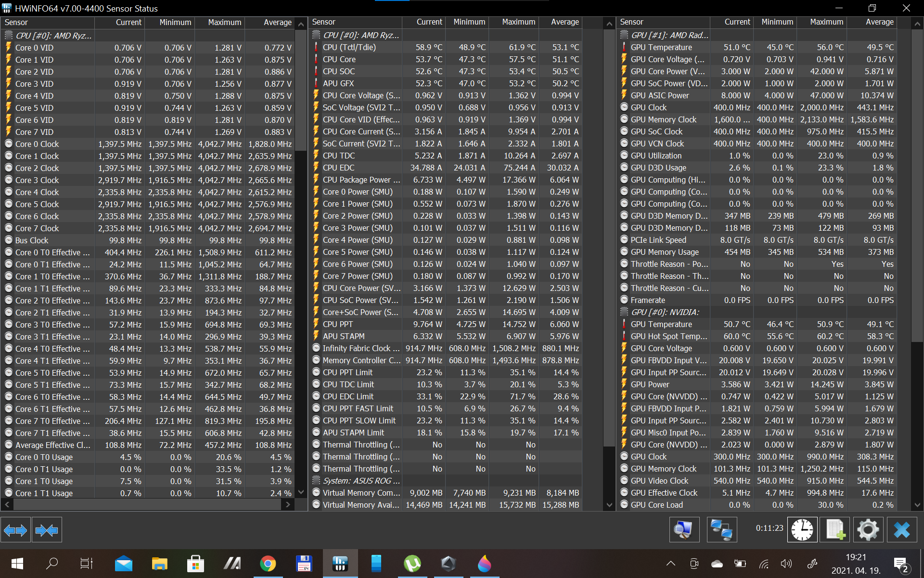924x578 pixels.
Task: Open File Explorer from taskbar
Action: tap(159, 564)
